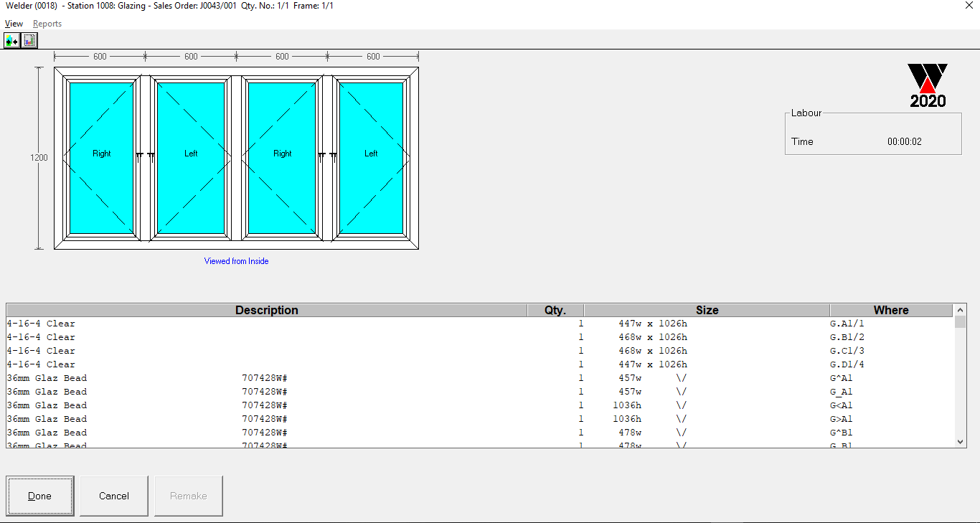This screenshot has height=523, width=980.
Task: Click the dotted chart toolbar icon
Action: point(29,40)
